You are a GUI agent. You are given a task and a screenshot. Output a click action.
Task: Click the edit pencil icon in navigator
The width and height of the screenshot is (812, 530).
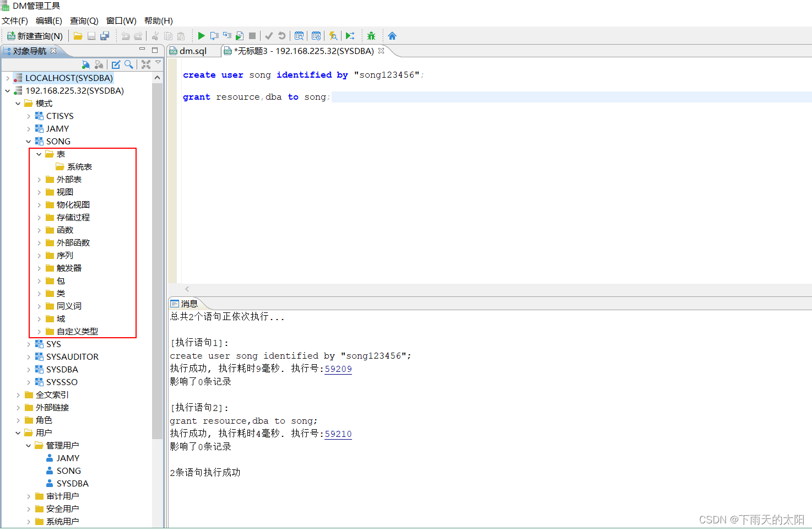(x=116, y=64)
